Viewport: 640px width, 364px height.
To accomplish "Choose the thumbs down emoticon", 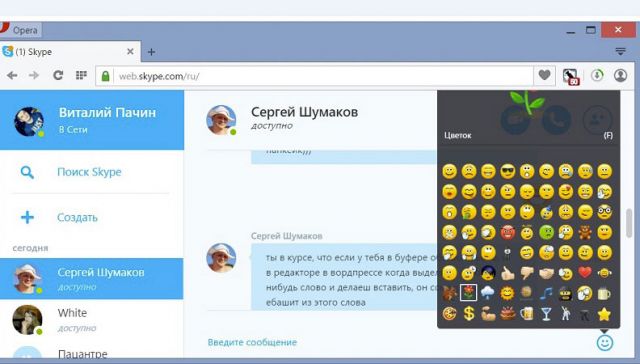I will [527, 273].
